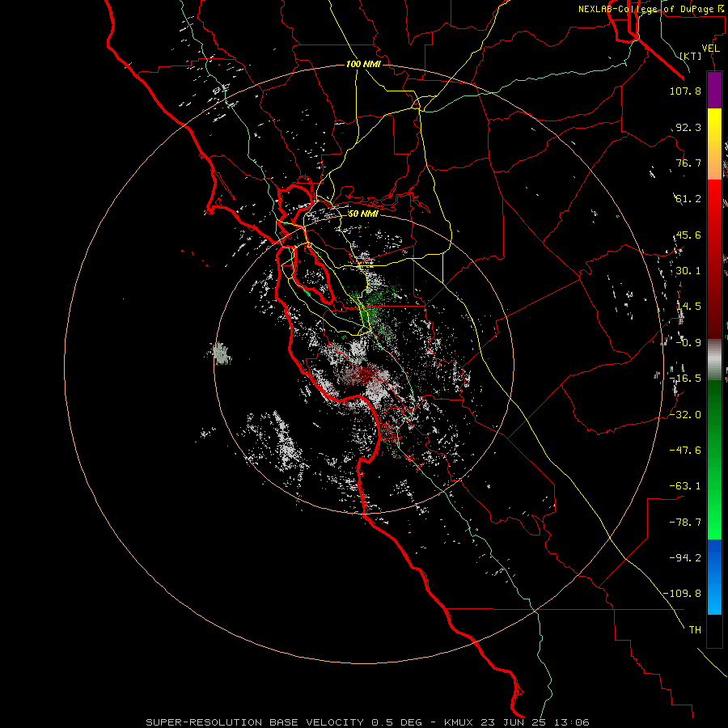
Task: Click the 45.6 velocity scale value
Action: (688, 235)
